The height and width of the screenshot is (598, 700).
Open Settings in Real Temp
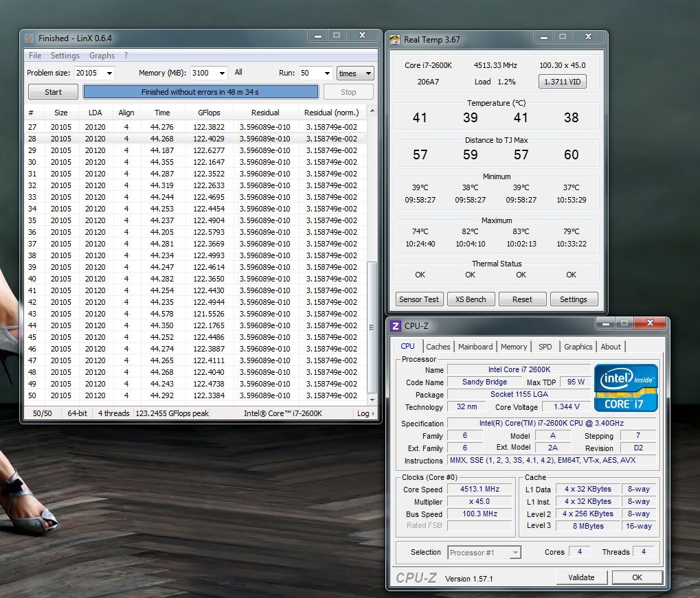coord(574,299)
